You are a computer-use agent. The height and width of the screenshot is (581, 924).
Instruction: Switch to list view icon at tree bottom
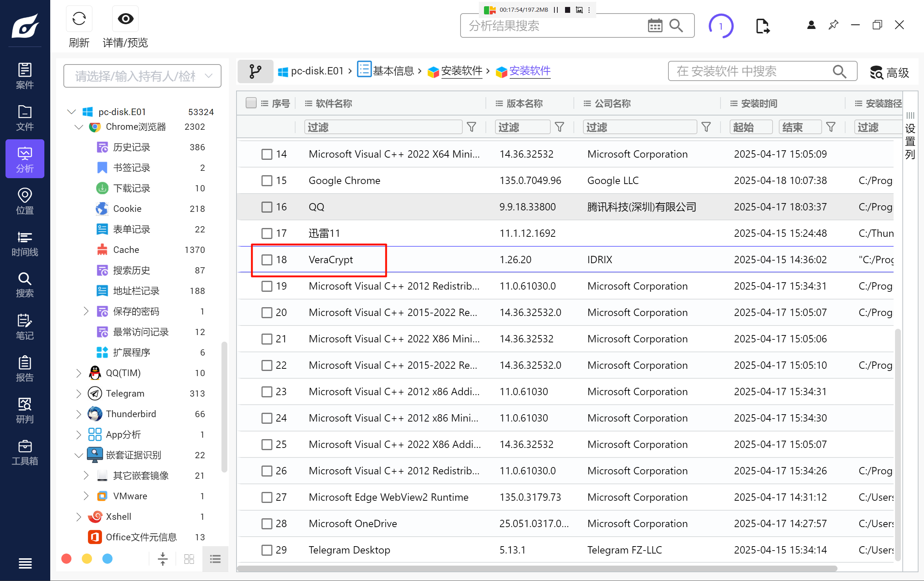point(215,559)
